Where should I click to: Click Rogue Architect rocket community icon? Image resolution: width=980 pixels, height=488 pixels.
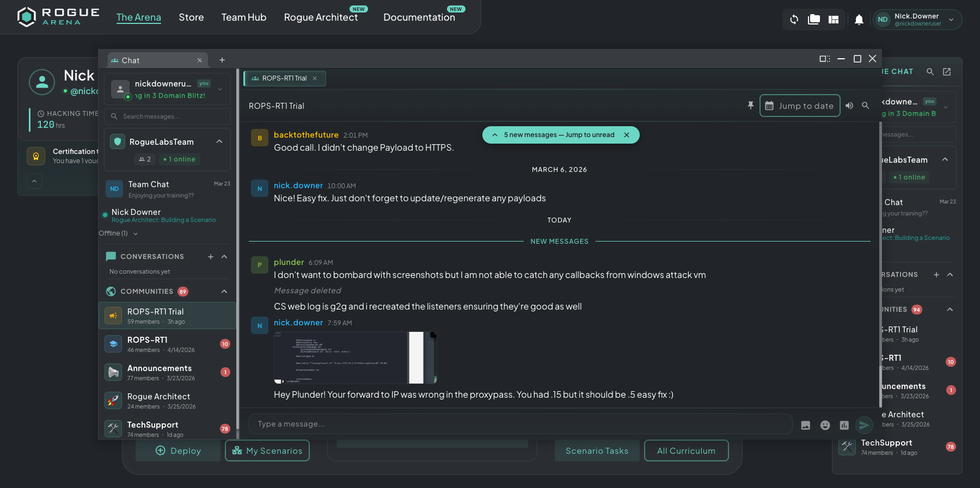(113, 400)
